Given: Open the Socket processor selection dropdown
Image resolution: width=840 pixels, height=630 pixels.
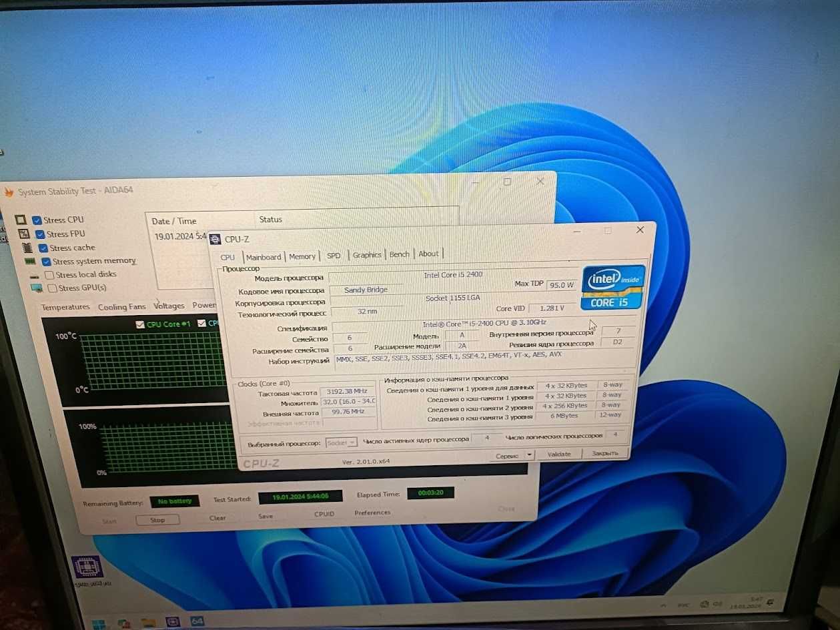Looking at the screenshot, I should click(342, 442).
